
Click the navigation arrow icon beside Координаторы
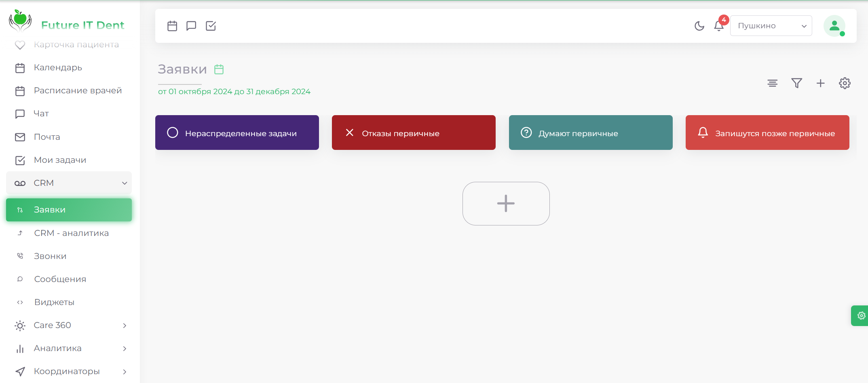click(x=20, y=372)
